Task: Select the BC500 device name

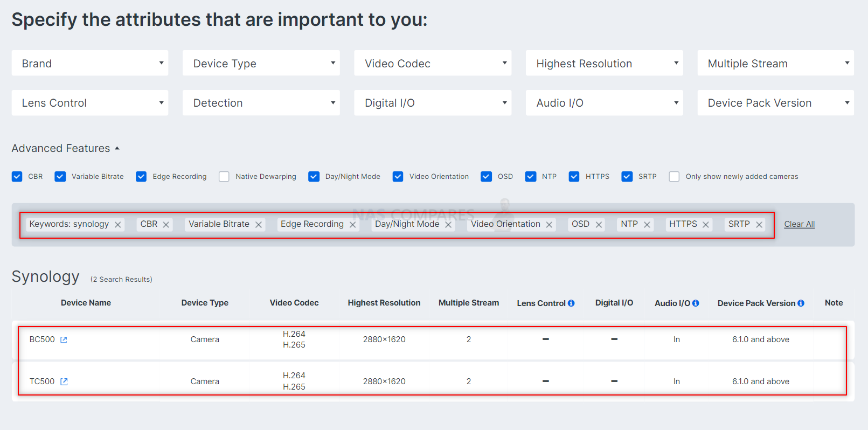Action: pyautogui.click(x=42, y=339)
